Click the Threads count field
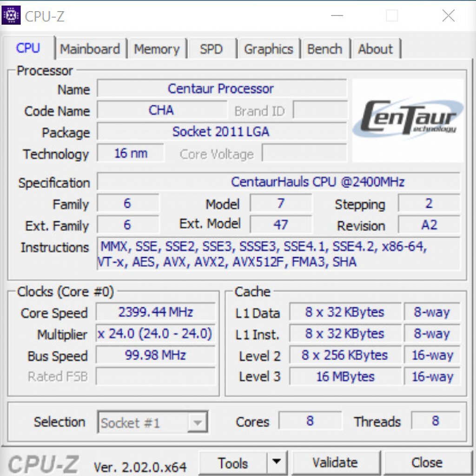The width and height of the screenshot is (476, 476). coord(436,420)
